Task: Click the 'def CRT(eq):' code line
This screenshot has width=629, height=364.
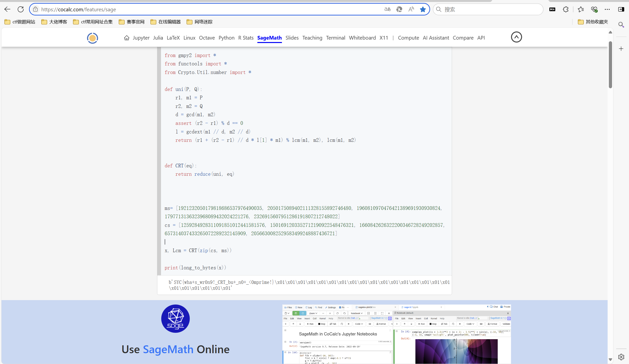Action: [x=180, y=166]
